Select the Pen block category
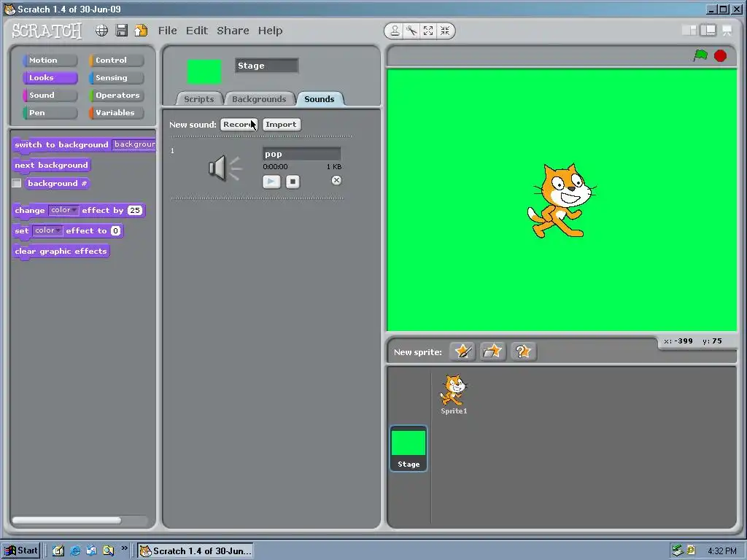This screenshot has height=560, width=747. coord(50,113)
